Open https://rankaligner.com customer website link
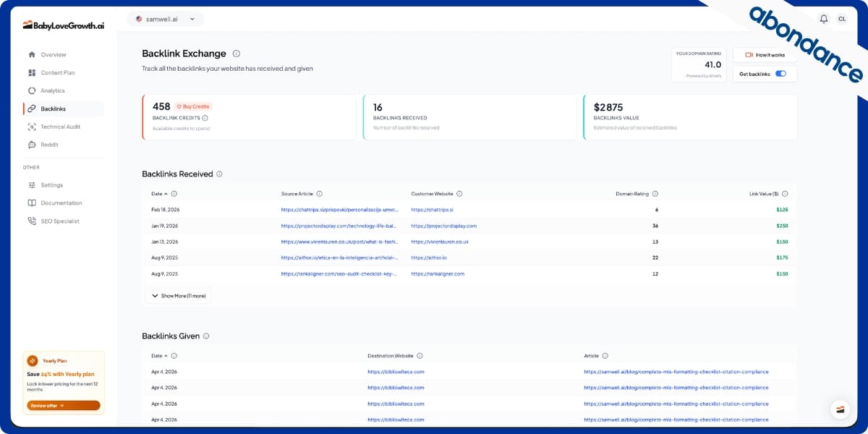 coord(438,274)
